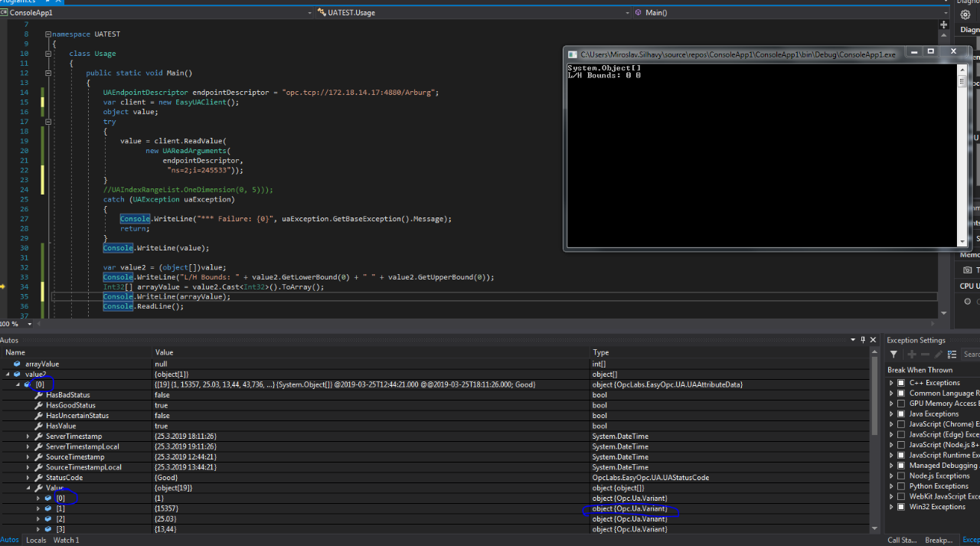Image resolution: width=980 pixels, height=546 pixels.
Task: Select the ServerTimestampLocal row
Action: (436, 446)
